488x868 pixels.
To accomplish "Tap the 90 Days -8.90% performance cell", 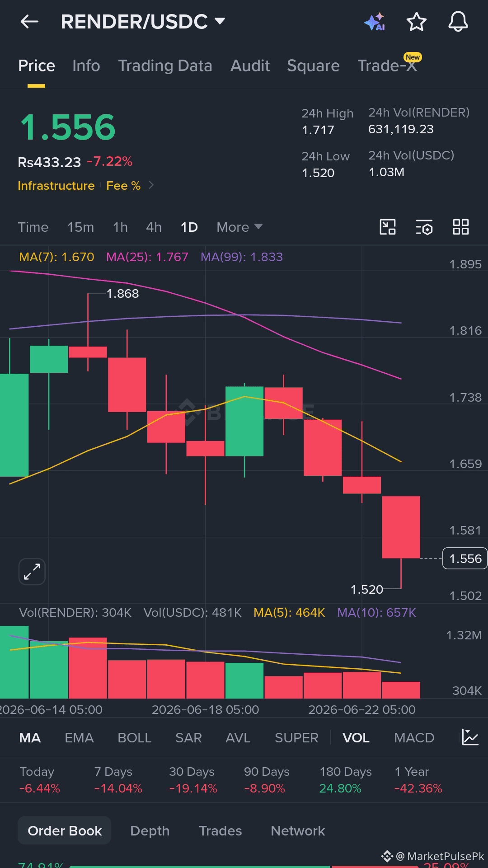I will (267, 780).
